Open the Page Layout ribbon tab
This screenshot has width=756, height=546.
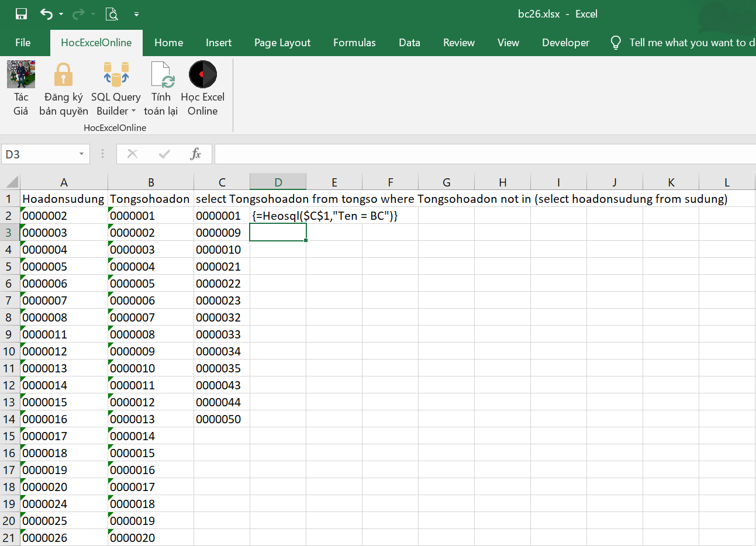[x=282, y=43]
